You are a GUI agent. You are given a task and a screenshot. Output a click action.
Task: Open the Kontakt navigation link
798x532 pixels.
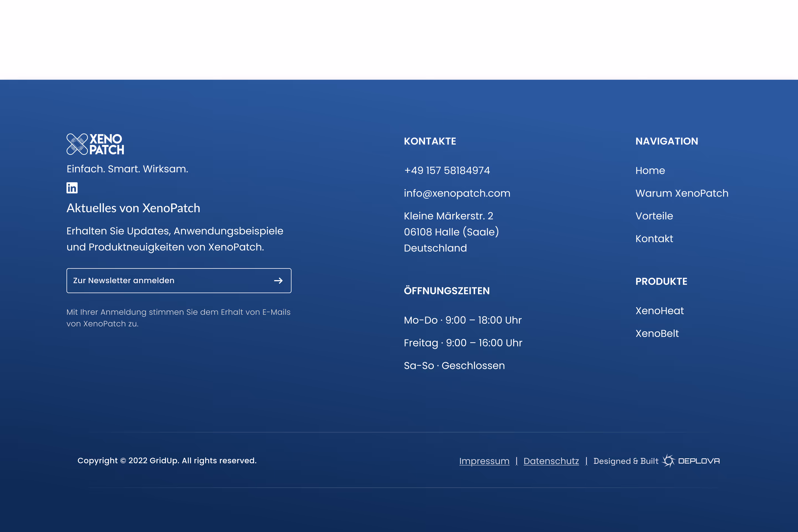click(654, 239)
